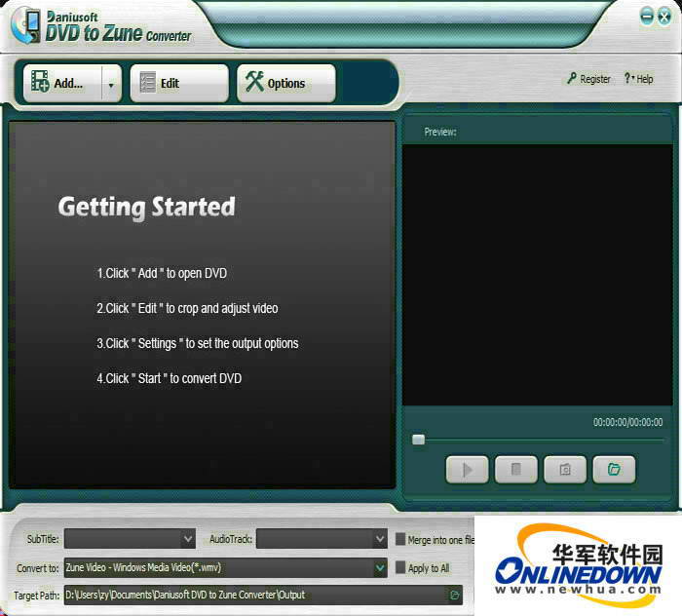Click the Target Path input field
Screen dimensions: 682x616
click(263, 595)
